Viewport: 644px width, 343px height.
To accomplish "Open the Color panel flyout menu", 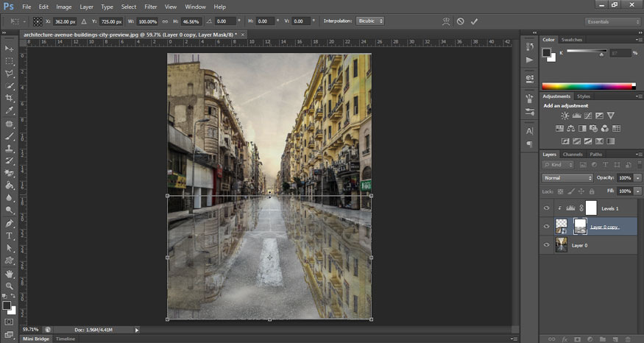I will pyautogui.click(x=638, y=40).
